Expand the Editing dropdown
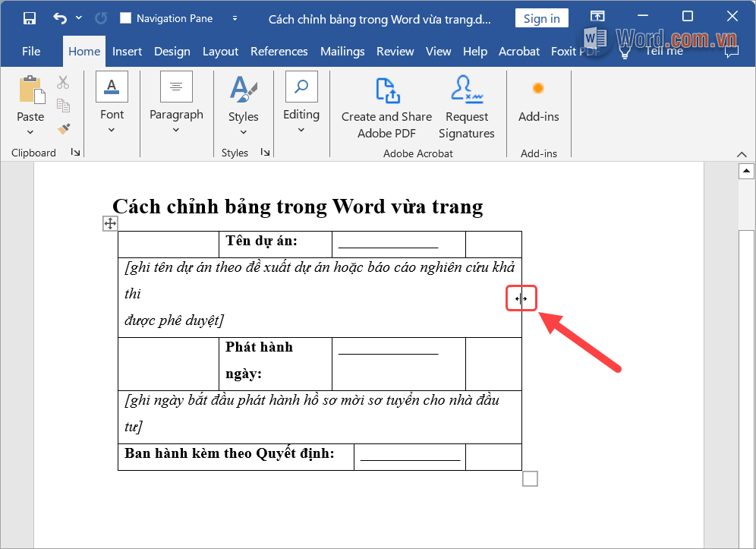Image resolution: width=756 pixels, height=549 pixels. (301, 129)
